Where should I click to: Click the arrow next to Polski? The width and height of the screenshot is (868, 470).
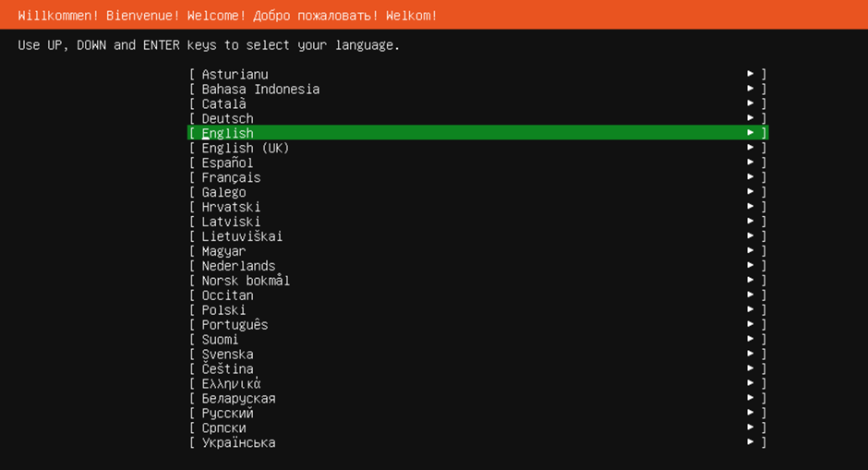pos(751,310)
